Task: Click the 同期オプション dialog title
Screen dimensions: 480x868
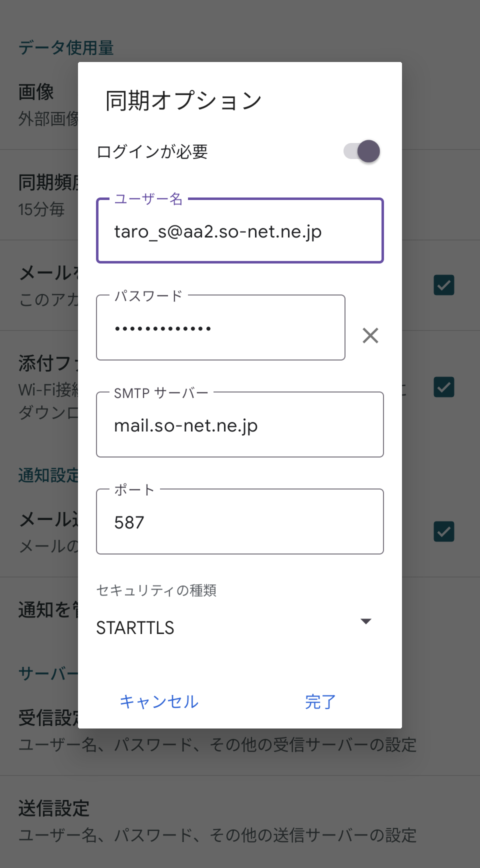Action: click(183, 101)
